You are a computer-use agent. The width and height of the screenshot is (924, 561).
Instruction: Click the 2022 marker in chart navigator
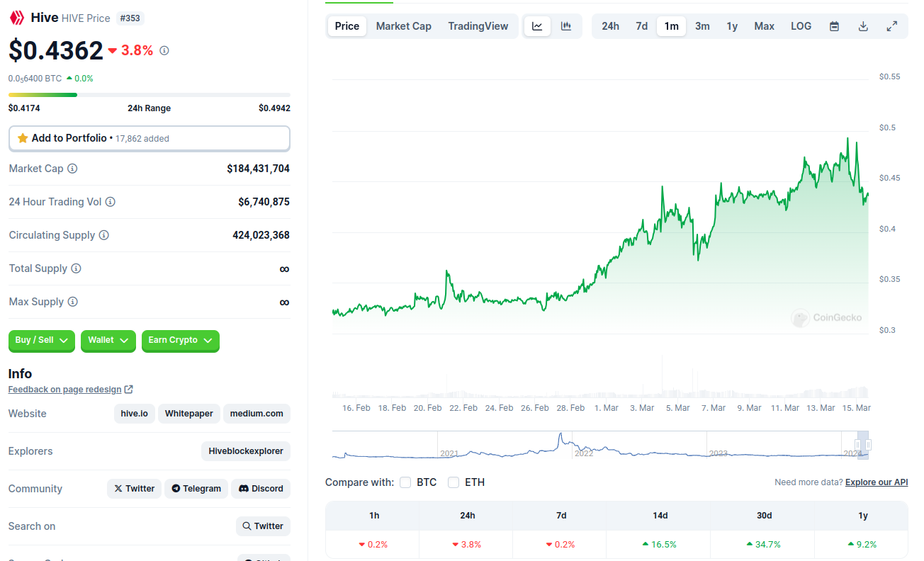click(x=584, y=453)
